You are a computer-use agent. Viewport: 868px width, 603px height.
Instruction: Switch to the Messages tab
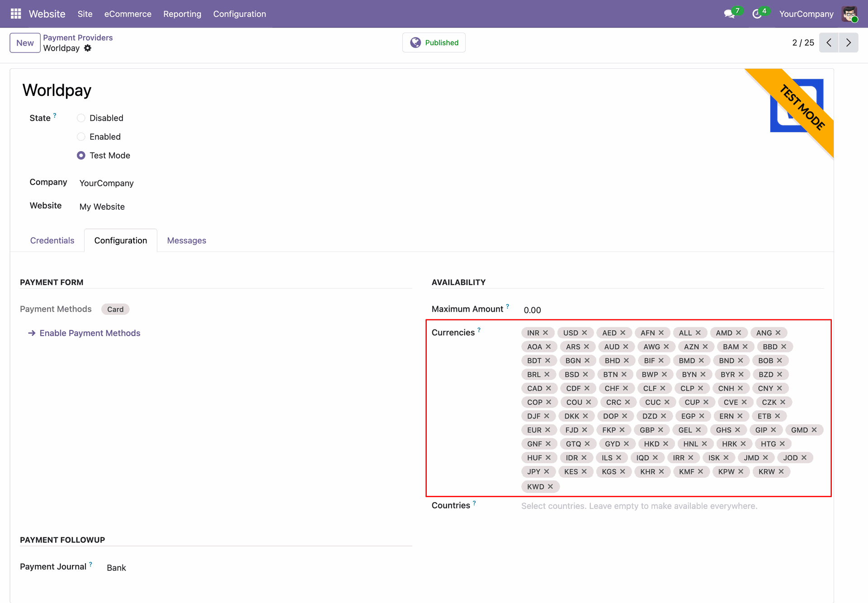coord(187,240)
